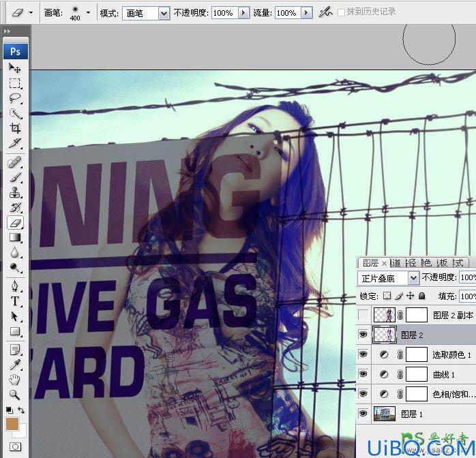Select the Healing Brush tool
The image size is (476, 458).
pos(14,163)
